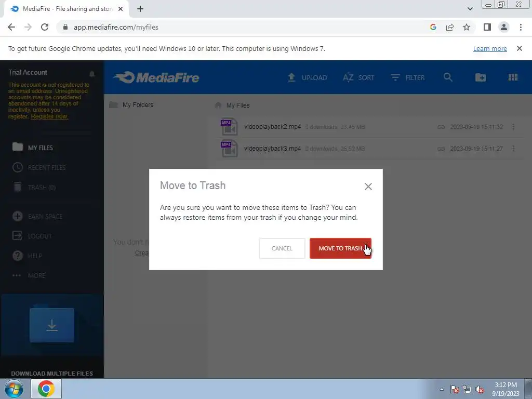Click the taskbar clock
The height and width of the screenshot is (399, 532).
tap(506, 389)
